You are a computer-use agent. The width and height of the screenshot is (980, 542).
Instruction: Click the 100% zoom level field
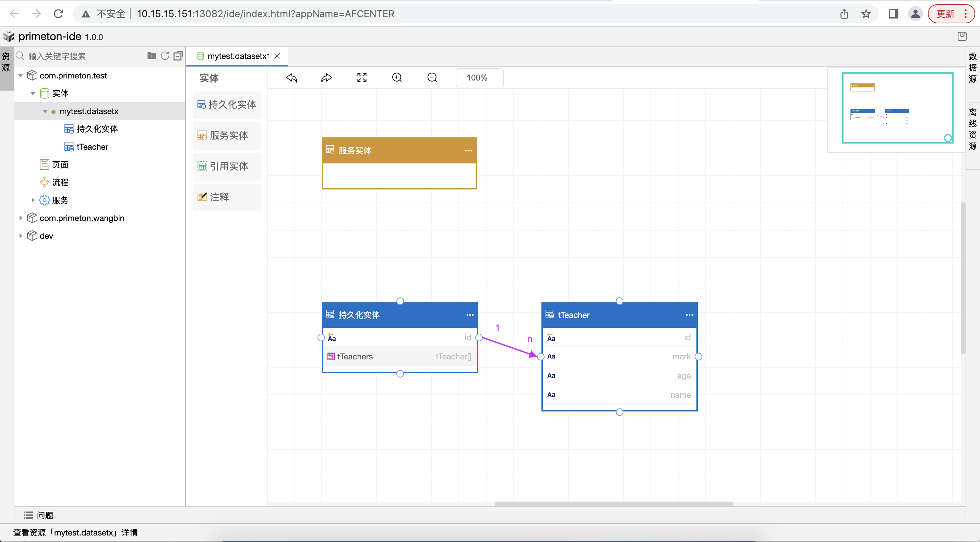pyautogui.click(x=479, y=77)
